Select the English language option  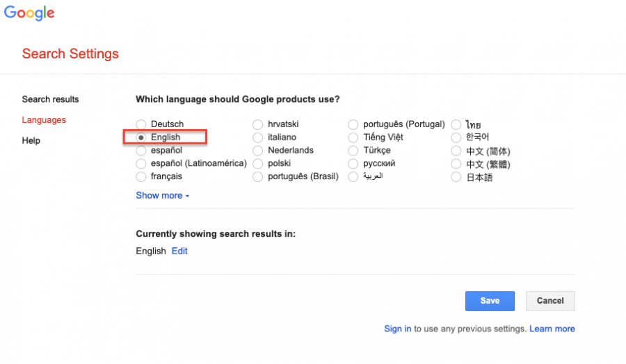[141, 138]
